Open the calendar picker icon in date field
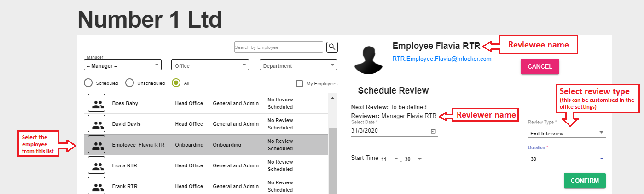The height and width of the screenshot is (194, 644). pos(433,131)
